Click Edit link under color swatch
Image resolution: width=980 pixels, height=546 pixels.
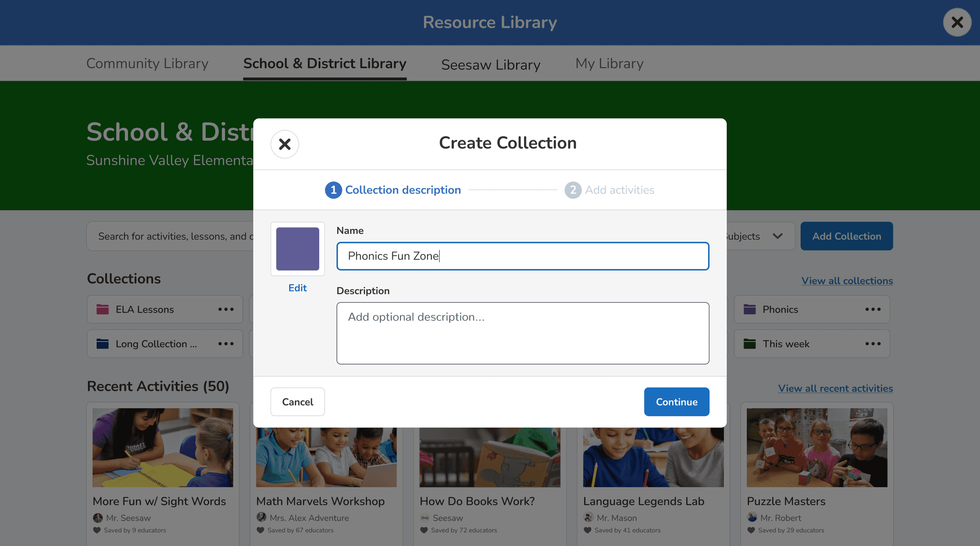click(x=298, y=288)
